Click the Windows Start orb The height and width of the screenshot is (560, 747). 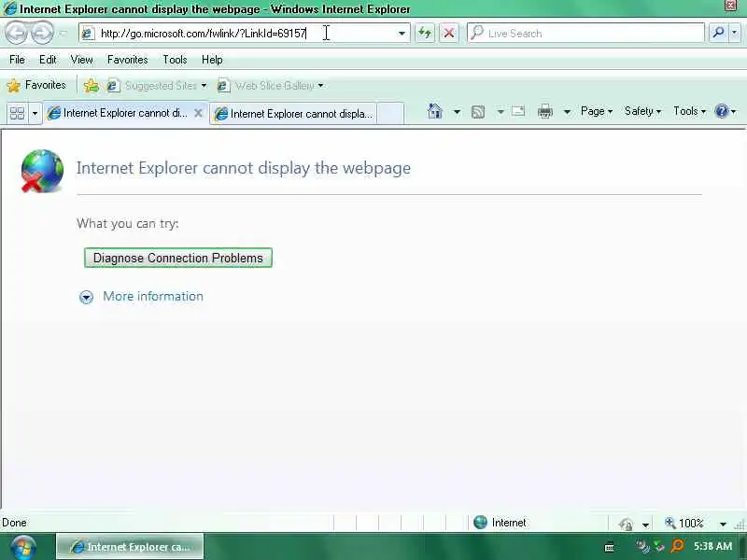[22, 547]
